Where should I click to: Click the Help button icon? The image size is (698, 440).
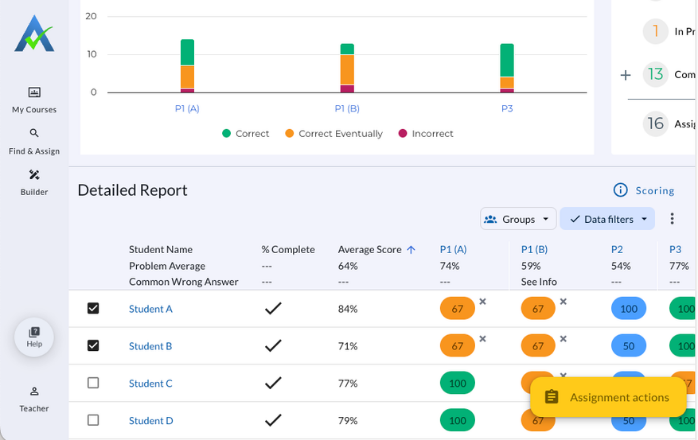pos(34,332)
